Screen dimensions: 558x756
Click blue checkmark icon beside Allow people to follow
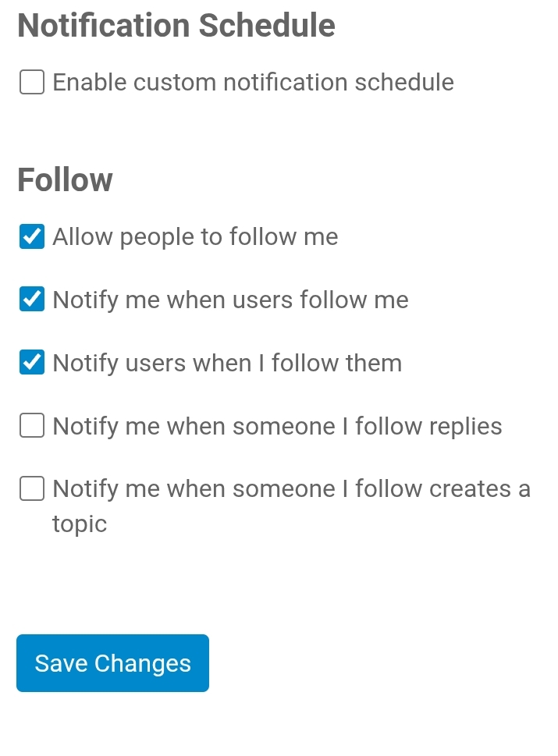(32, 236)
